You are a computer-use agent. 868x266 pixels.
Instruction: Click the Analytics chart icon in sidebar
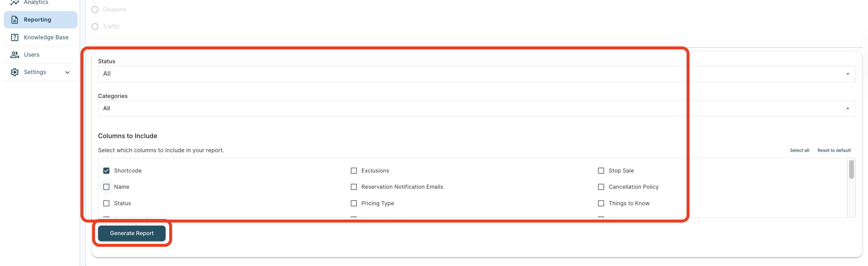click(x=14, y=3)
